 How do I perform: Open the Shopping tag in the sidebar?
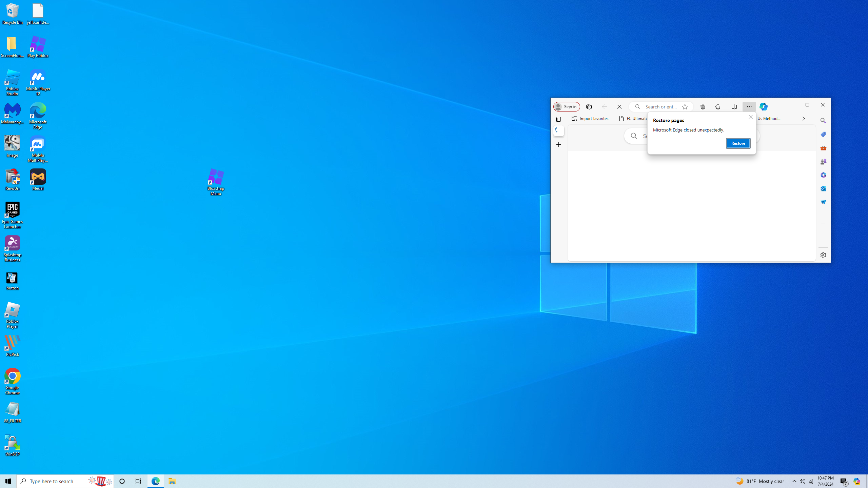pyautogui.click(x=823, y=134)
